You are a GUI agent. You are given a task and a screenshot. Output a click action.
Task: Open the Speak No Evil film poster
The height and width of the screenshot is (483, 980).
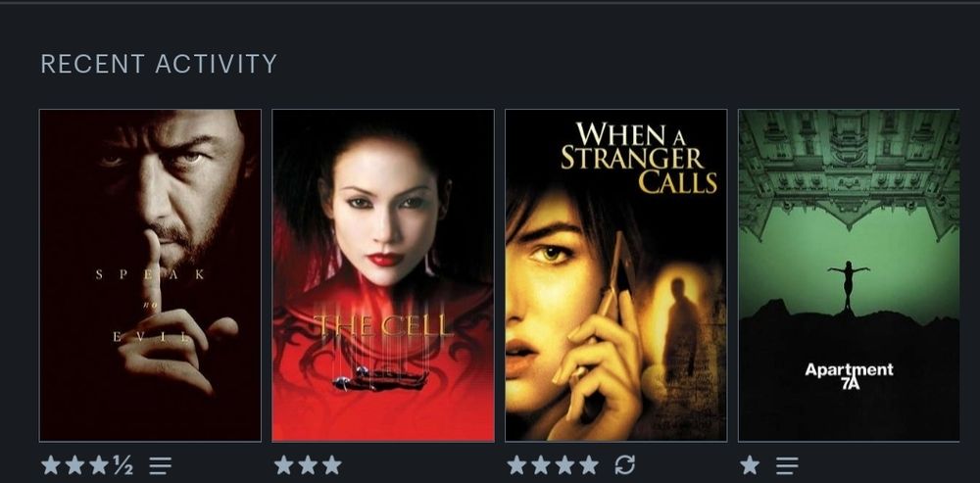[150, 275]
